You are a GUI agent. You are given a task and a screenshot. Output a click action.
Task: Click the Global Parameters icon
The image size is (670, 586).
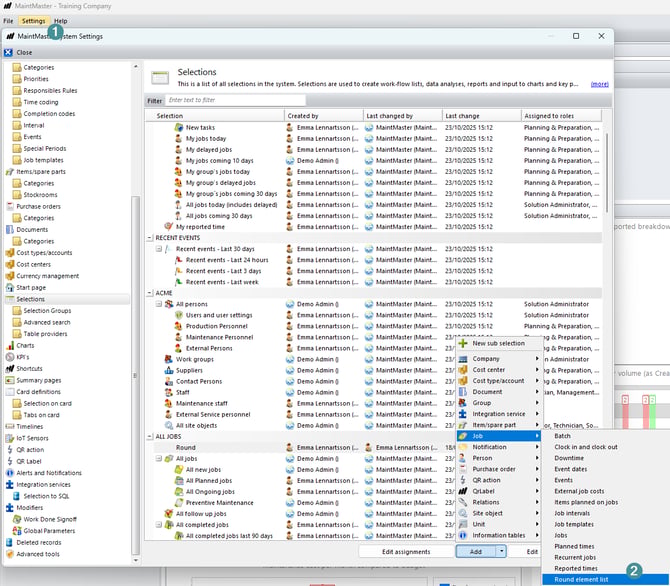[x=17, y=531]
